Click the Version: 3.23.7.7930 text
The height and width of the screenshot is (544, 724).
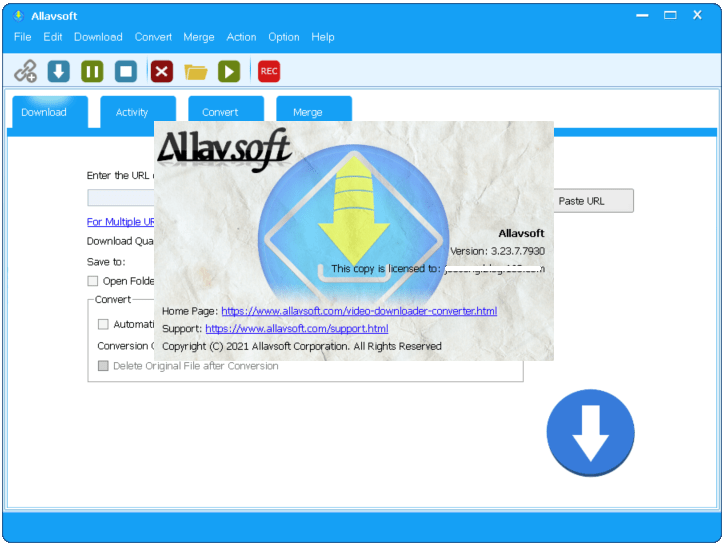pos(497,251)
